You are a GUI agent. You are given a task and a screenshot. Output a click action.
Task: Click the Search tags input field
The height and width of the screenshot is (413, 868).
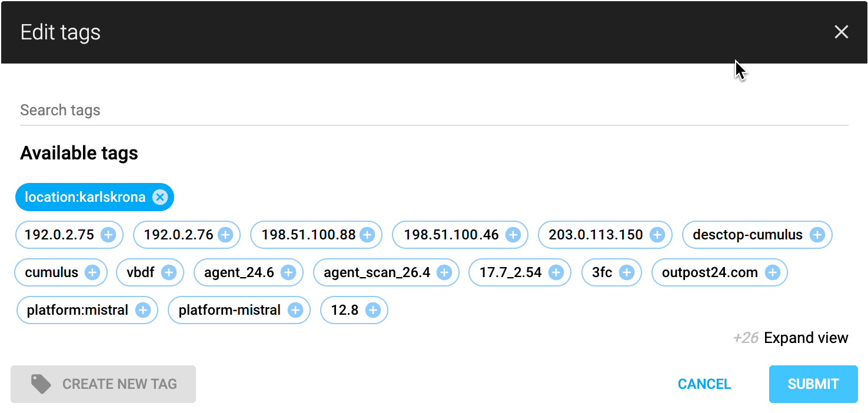pos(434,111)
